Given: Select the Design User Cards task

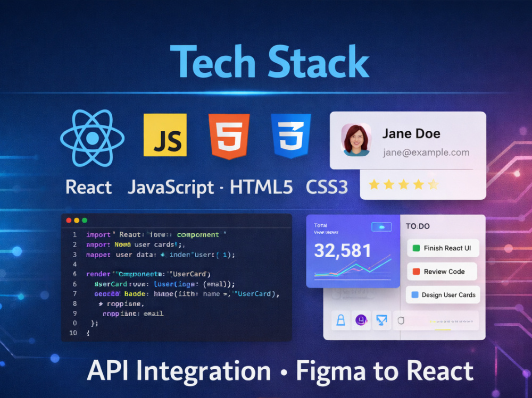Looking at the screenshot, I should click(443, 295).
